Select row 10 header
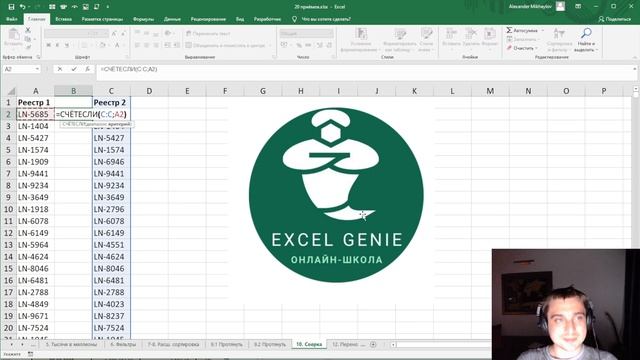Viewport: 640px width, 360px height. coord(8,209)
